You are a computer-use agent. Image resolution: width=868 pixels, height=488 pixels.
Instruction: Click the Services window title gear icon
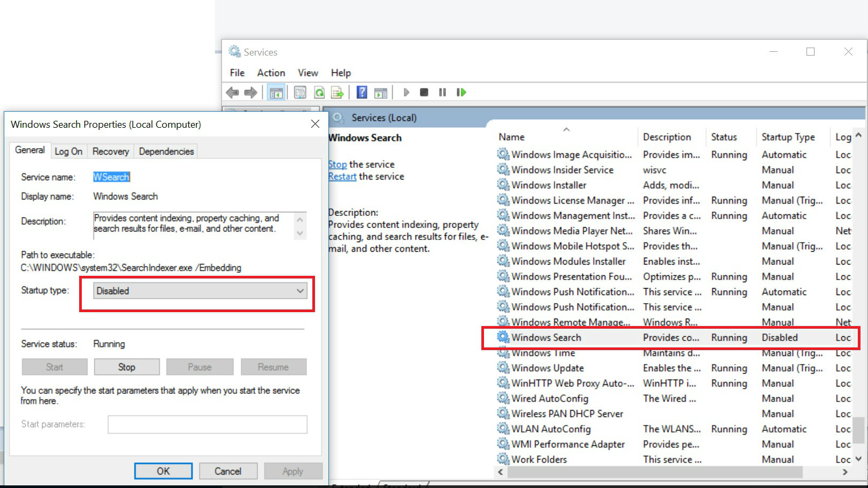point(234,51)
